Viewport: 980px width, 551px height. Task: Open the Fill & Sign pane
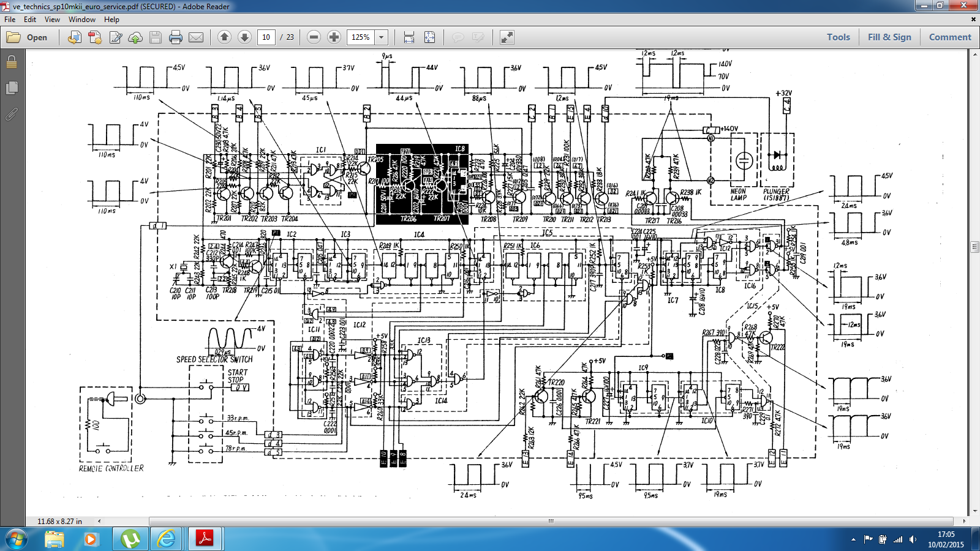click(889, 37)
